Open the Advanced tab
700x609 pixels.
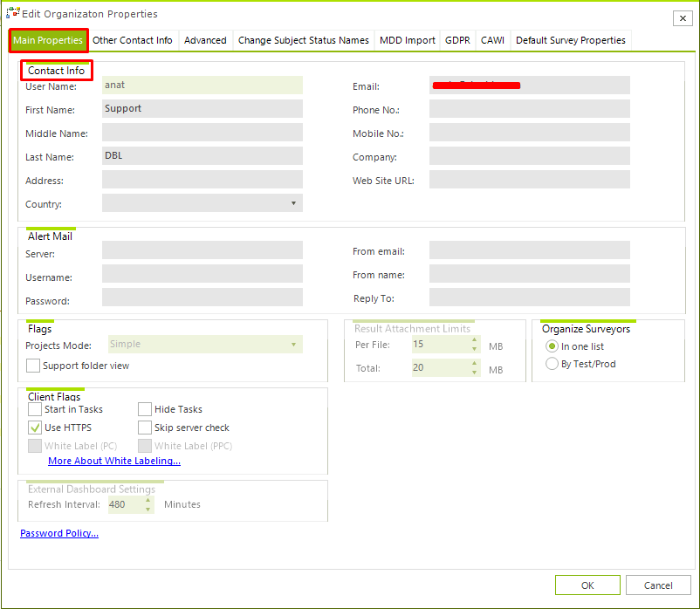[x=205, y=40]
